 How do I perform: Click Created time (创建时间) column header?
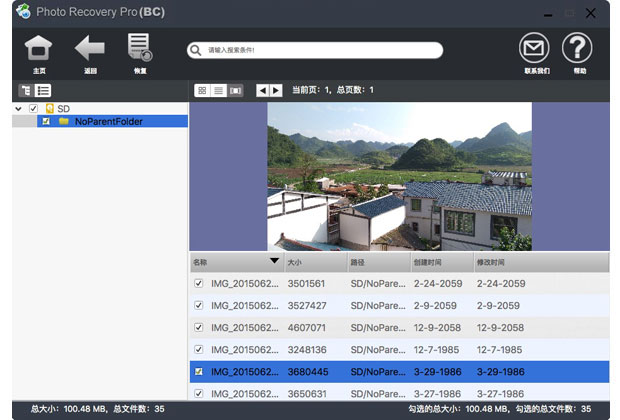[x=442, y=262]
